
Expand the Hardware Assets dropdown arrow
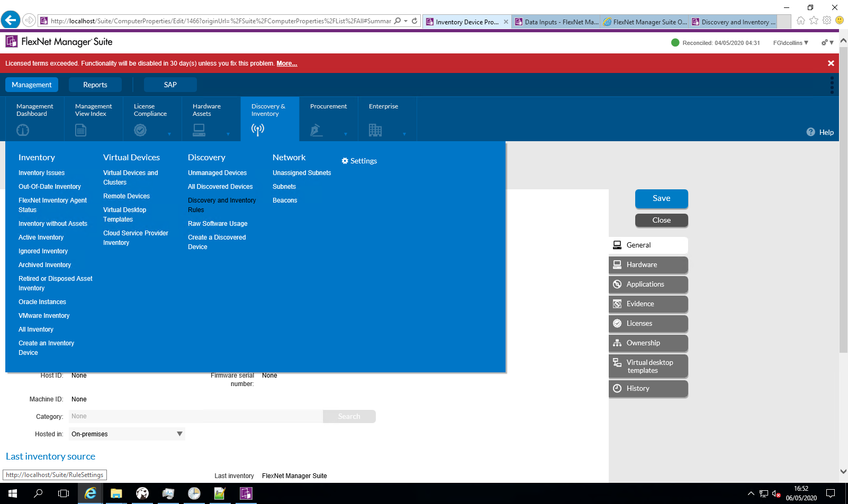228,134
